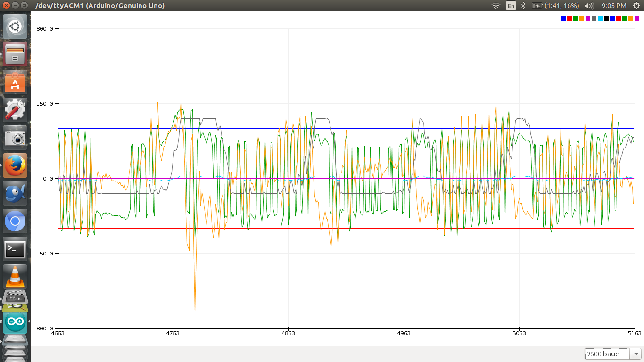The width and height of the screenshot is (644, 362).
Task: Click the 4663 x-axis label
Action: tap(58, 333)
